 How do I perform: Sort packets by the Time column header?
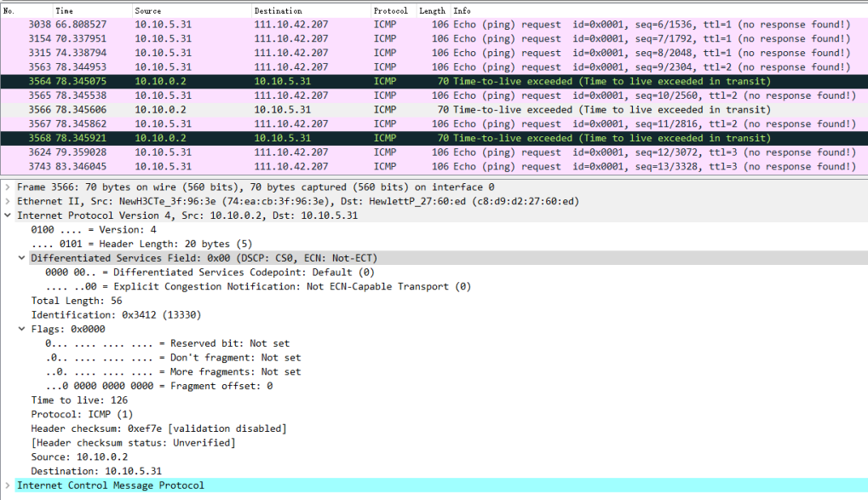click(92, 10)
